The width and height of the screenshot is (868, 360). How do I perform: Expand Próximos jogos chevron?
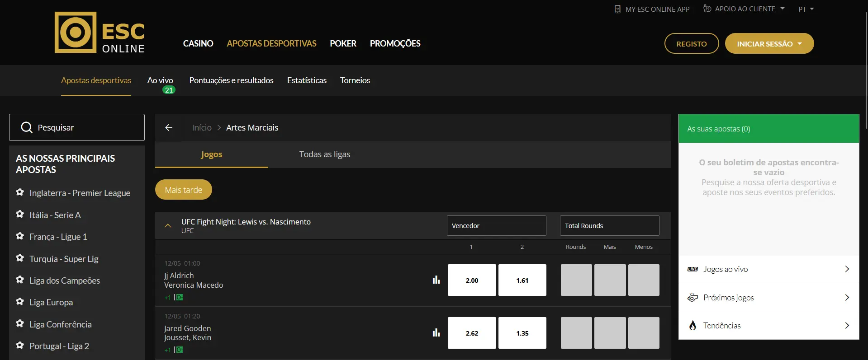(847, 297)
